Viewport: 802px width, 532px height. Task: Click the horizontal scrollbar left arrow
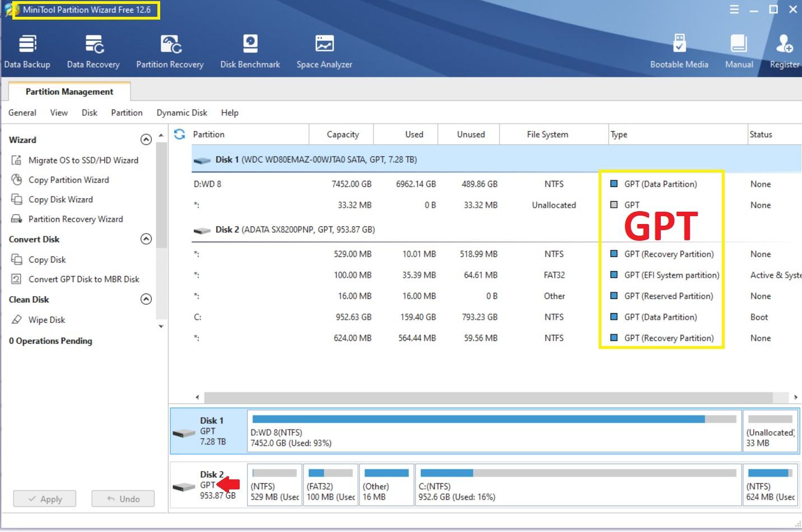[197, 397]
